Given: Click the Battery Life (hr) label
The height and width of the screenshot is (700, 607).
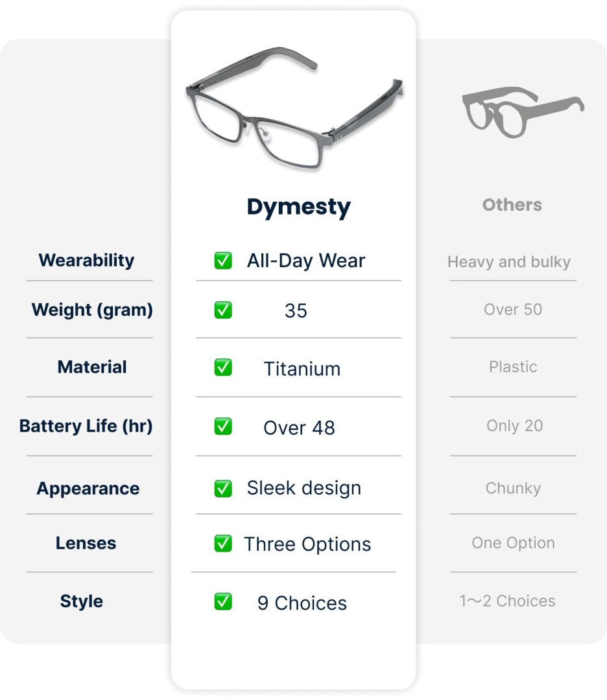Looking at the screenshot, I should (86, 426).
